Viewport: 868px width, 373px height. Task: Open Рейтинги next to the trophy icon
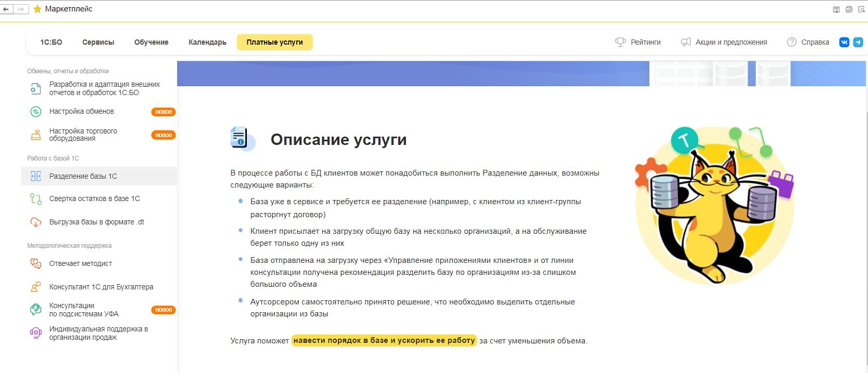[638, 42]
